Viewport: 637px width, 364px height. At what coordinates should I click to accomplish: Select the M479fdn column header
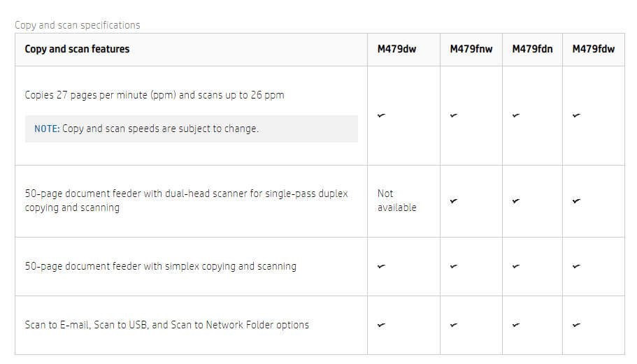click(x=532, y=49)
